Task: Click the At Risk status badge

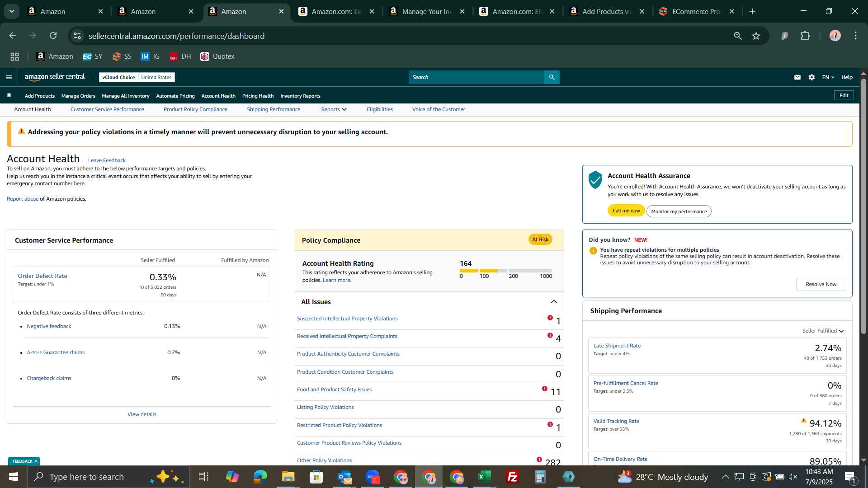Action: [540, 239]
